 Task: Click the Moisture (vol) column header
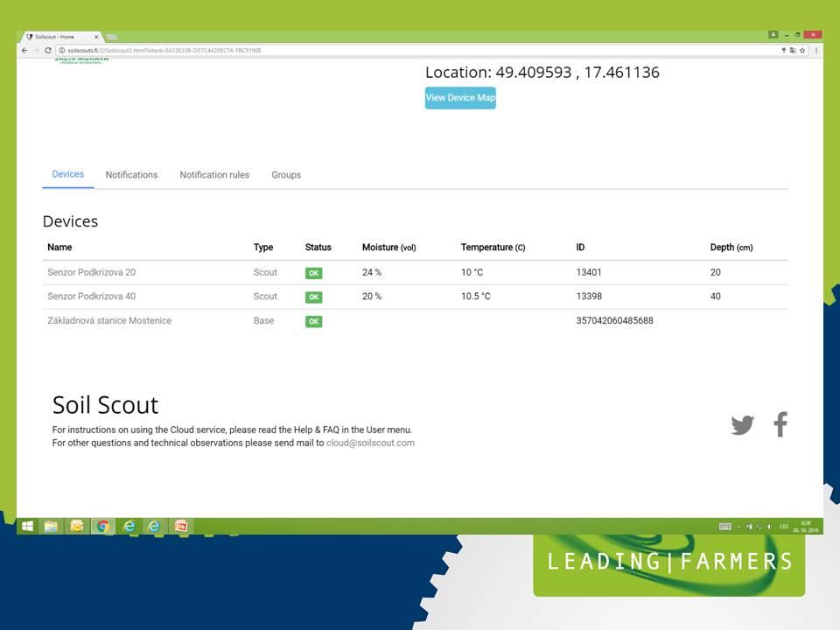pyautogui.click(x=388, y=247)
